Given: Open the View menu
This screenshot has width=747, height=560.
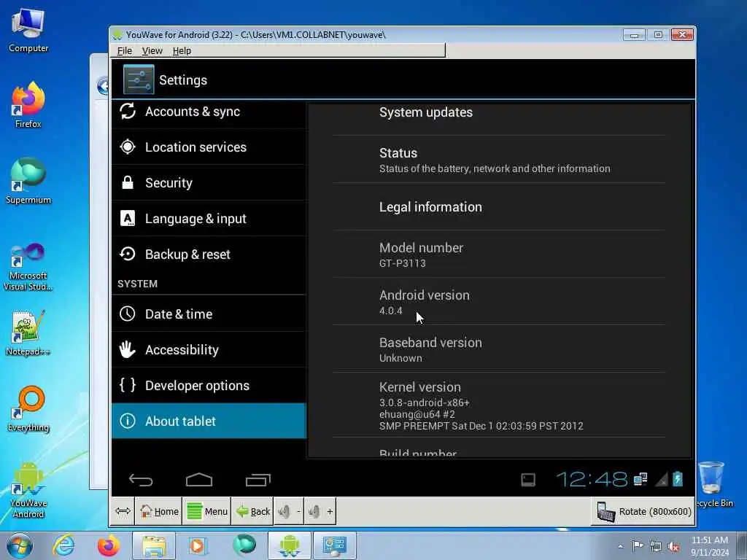Looking at the screenshot, I should point(152,50).
